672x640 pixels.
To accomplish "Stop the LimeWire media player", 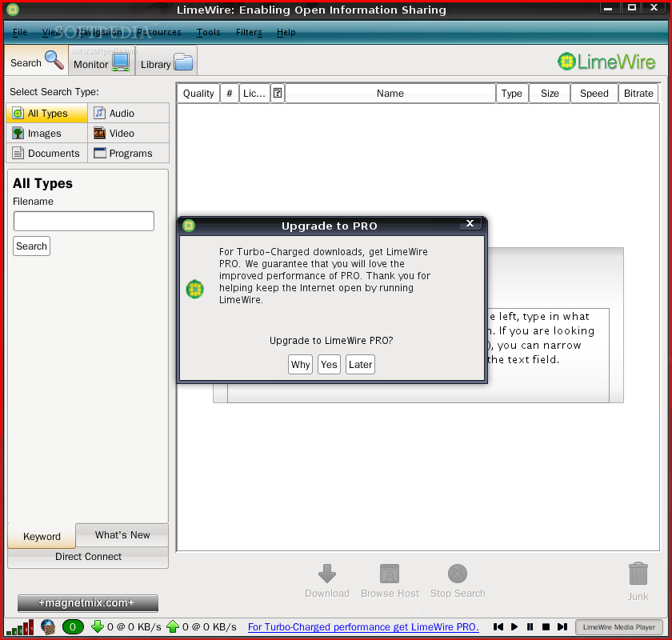I will (x=546, y=626).
